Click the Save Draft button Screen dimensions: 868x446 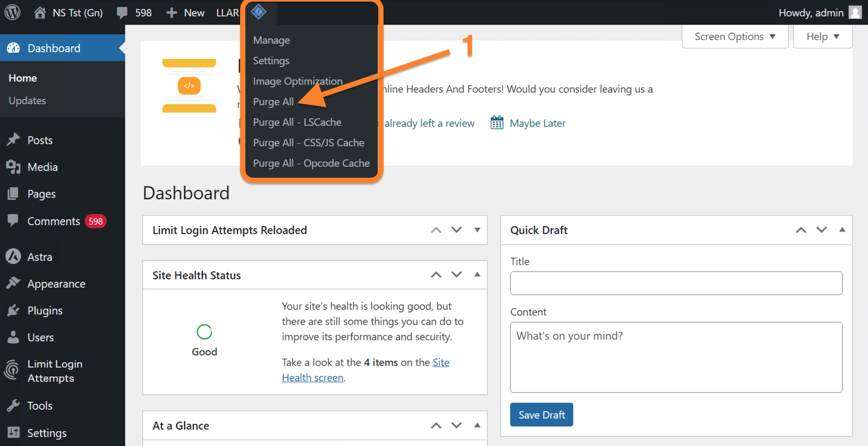(x=542, y=414)
